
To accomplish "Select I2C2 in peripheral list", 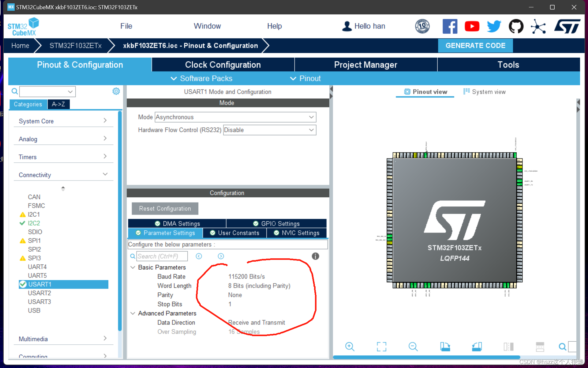I will coord(34,223).
